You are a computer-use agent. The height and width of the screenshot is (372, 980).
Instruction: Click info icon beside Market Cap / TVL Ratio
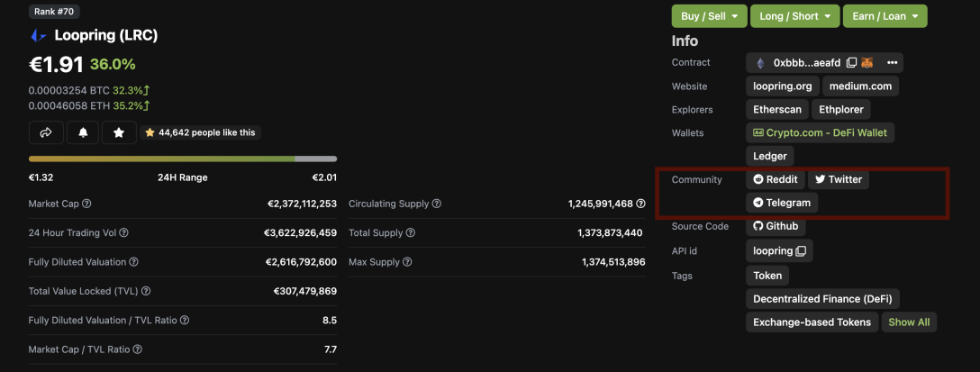pyautogui.click(x=138, y=349)
